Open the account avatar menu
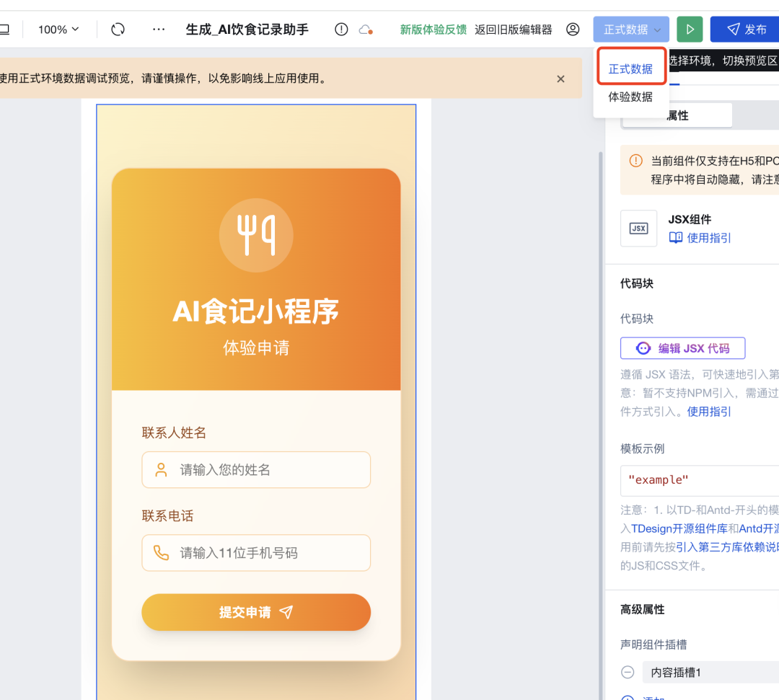Screen dimensions: 779x700 click(x=573, y=29)
